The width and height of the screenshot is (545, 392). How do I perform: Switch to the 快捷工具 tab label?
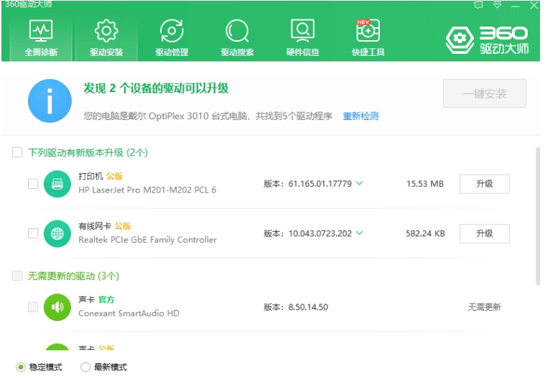[368, 52]
